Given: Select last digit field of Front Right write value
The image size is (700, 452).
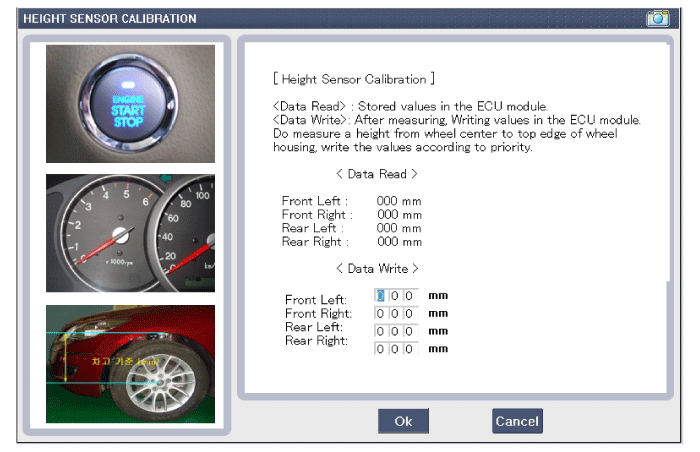Looking at the screenshot, I should pyautogui.click(x=410, y=313).
